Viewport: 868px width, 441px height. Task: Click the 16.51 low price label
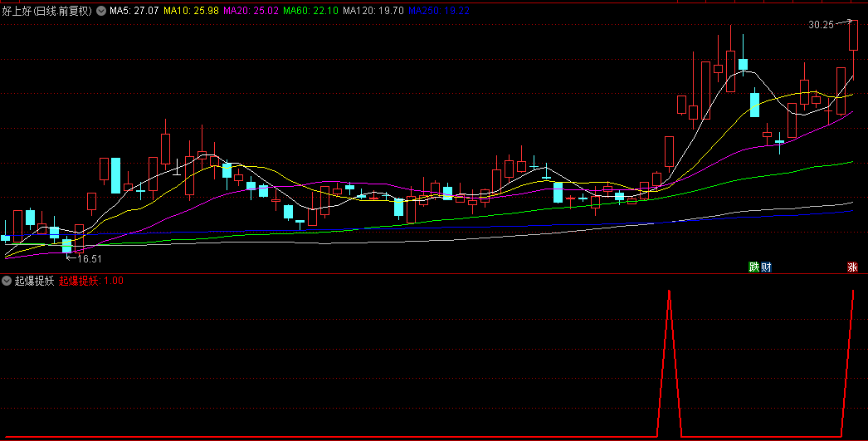tap(89, 259)
